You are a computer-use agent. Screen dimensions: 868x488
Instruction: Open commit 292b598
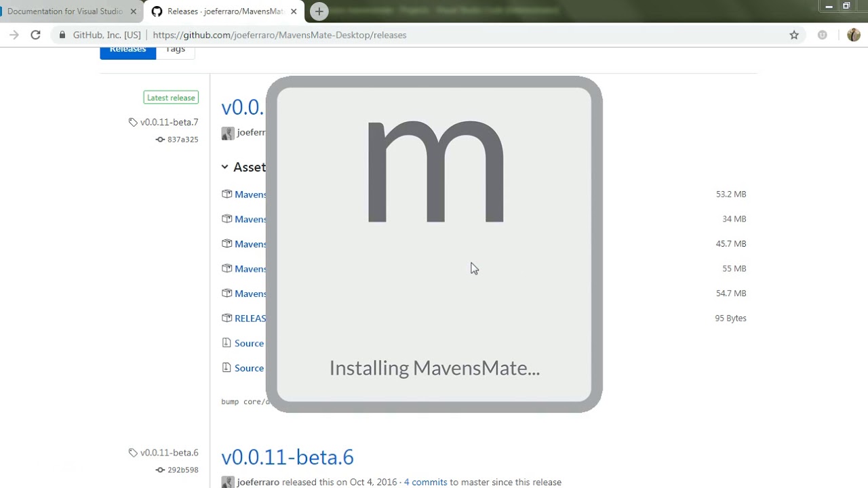click(x=182, y=470)
